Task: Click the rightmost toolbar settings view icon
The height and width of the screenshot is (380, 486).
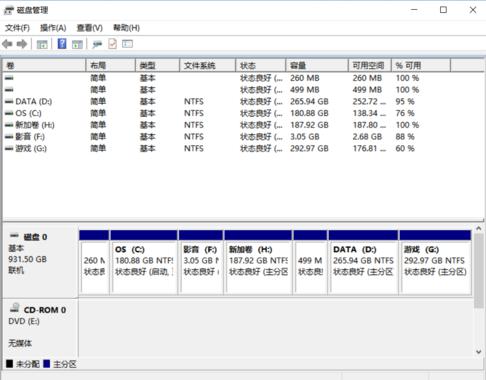Action: (127, 44)
